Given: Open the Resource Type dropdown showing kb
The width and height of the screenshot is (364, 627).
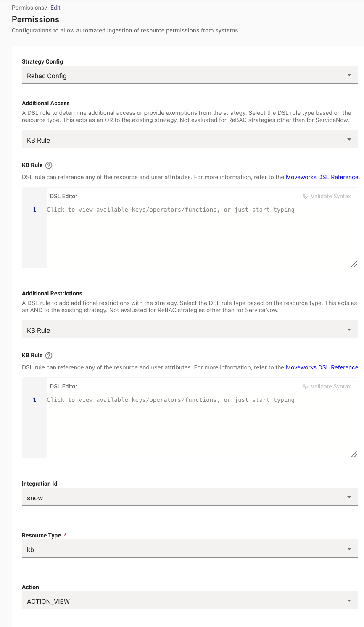Looking at the screenshot, I should [x=190, y=550].
